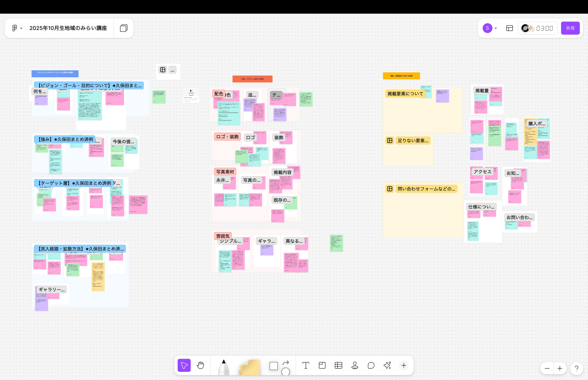Open the Stamp tool
Image resolution: width=588 pixels, height=380 pixels.
[x=355, y=365]
